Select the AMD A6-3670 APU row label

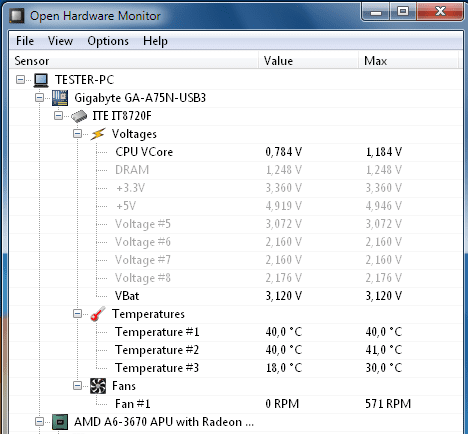[x=164, y=422]
